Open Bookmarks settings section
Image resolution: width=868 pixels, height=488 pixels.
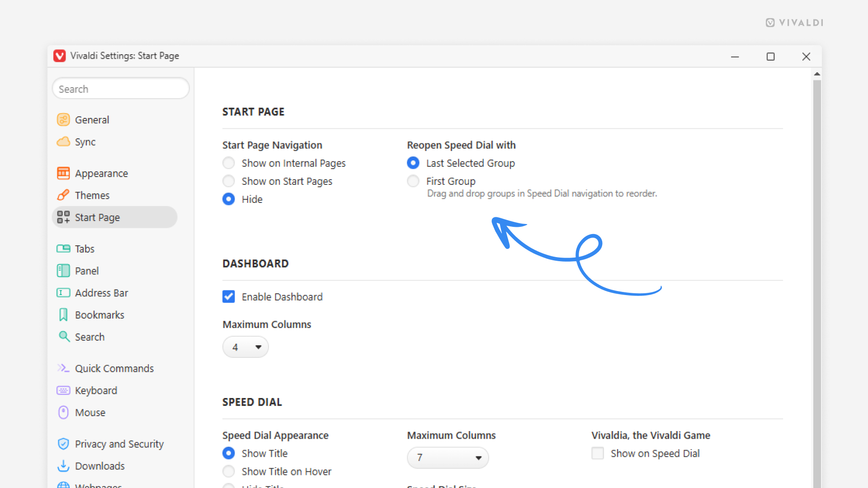pos(114,315)
